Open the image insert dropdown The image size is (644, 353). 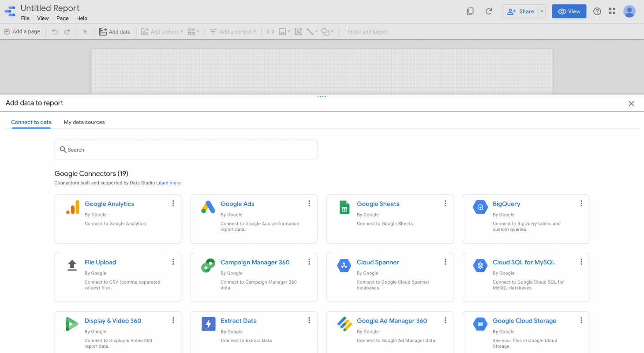(x=285, y=32)
